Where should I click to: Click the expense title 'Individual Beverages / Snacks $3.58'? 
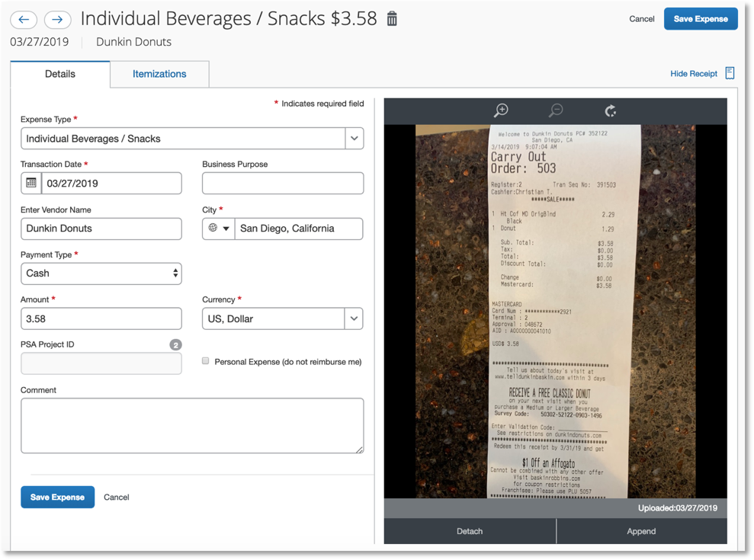pyautogui.click(x=229, y=19)
